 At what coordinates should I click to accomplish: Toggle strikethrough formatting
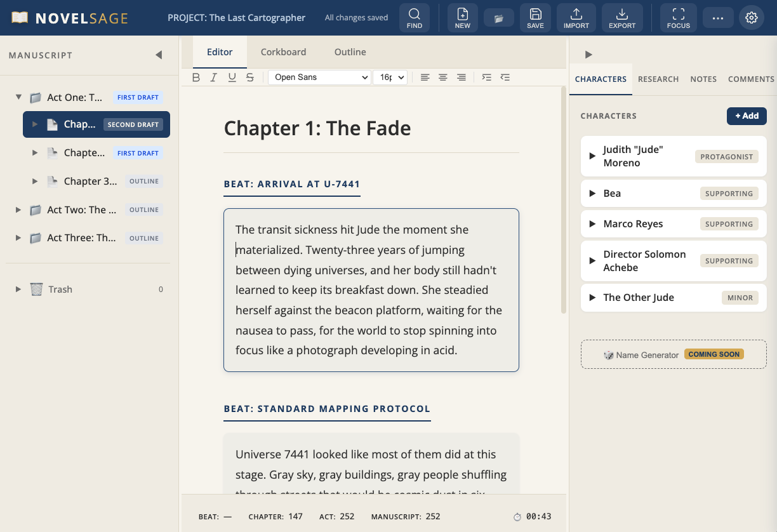(249, 77)
